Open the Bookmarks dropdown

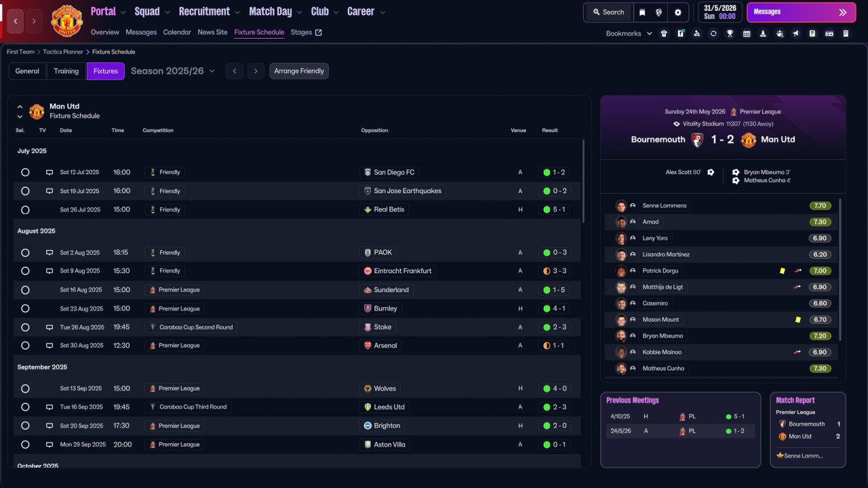pos(629,33)
